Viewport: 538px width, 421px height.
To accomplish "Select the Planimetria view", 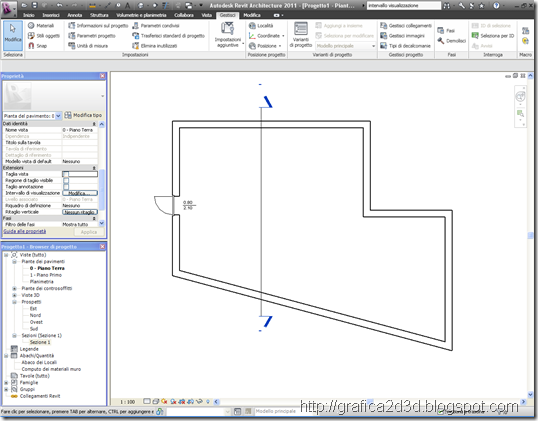I will pyautogui.click(x=42, y=282).
